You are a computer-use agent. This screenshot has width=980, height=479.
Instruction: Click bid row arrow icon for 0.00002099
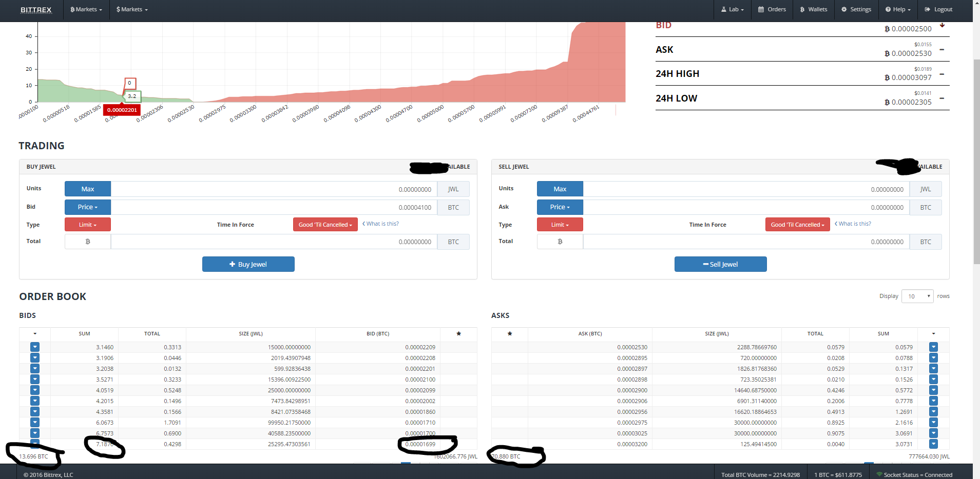tap(35, 390)
